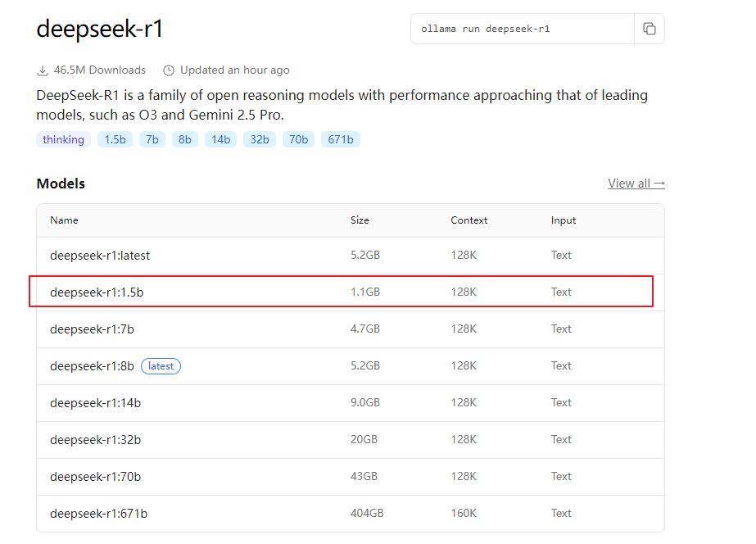The width and height of the screenshot is (756, 544).
Task: Click the 4.7GB size value
Action: coord(365,329)
